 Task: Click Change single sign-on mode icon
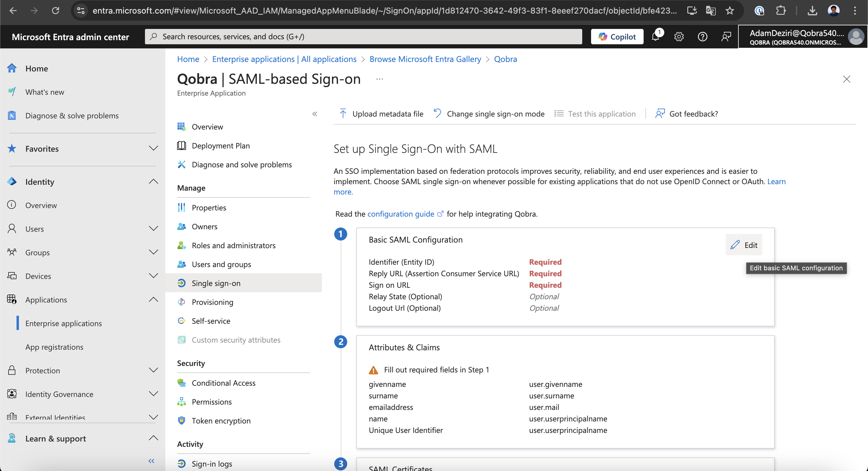[437, 114]
